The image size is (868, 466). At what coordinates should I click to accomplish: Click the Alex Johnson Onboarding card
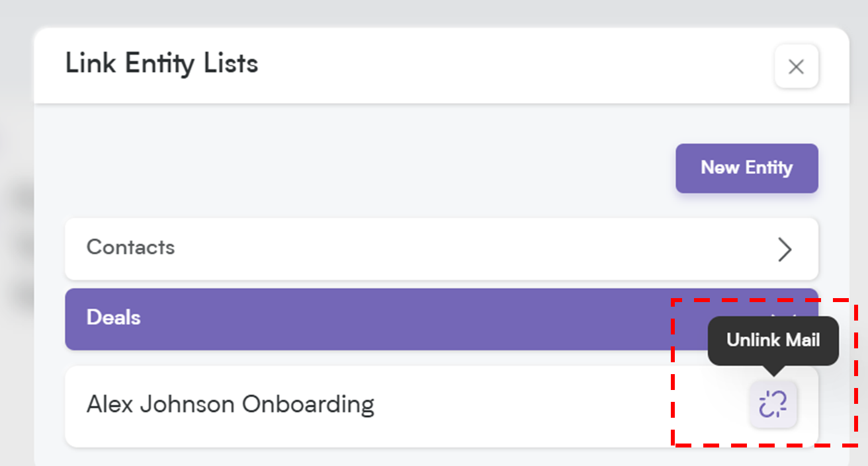pos(441,407)
